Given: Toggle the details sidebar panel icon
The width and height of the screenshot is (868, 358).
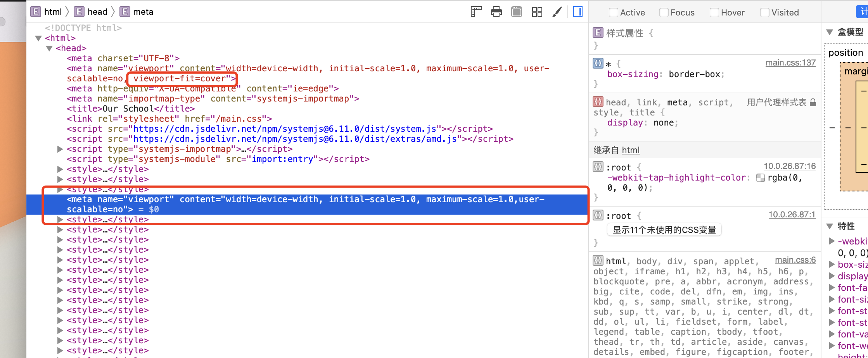Looking at the screenshot, I should point(578,12).
